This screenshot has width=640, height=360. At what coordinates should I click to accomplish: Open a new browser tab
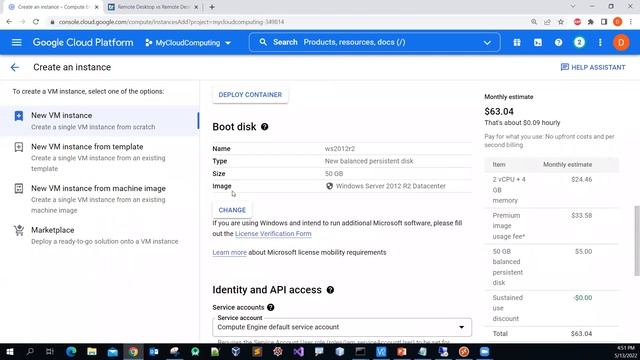(x=212, y=7)
